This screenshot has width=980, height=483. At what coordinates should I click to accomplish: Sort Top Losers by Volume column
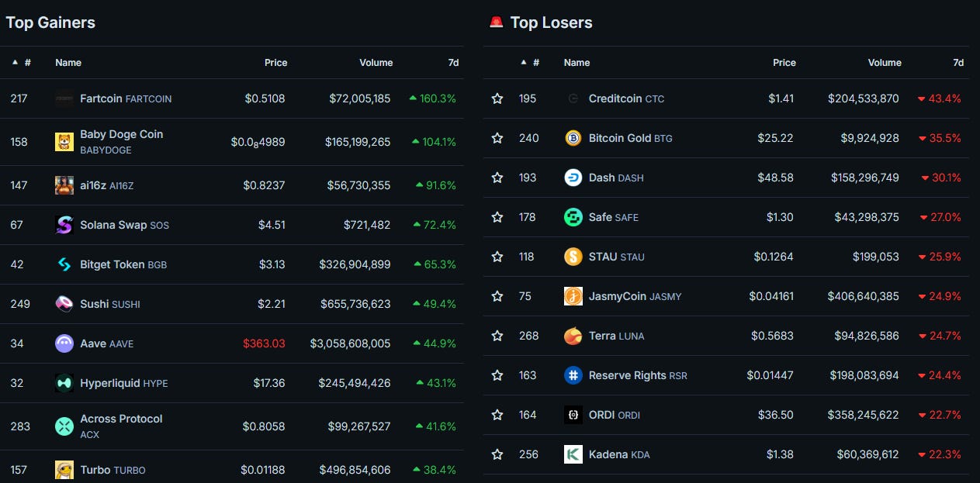pyautogui.click(x=885, y=62)
